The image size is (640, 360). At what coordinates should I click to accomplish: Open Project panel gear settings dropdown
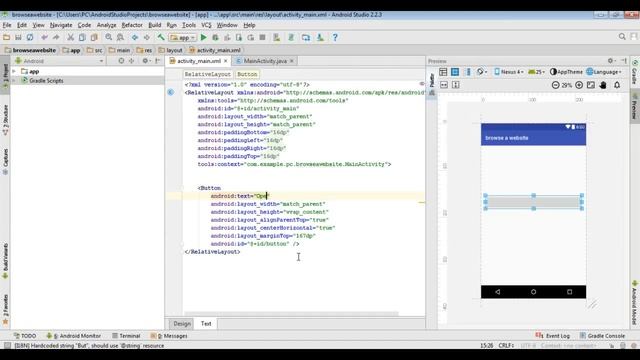point(146,61)
